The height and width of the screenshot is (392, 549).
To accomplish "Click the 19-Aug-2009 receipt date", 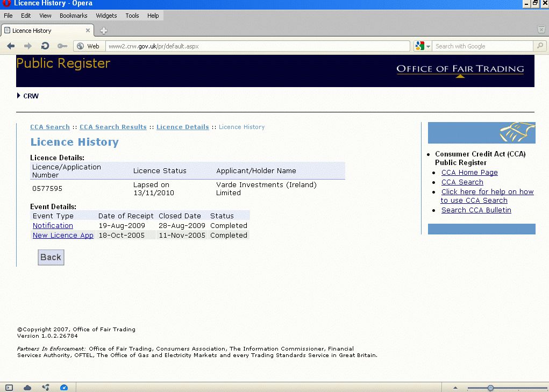I will [122, 226].
